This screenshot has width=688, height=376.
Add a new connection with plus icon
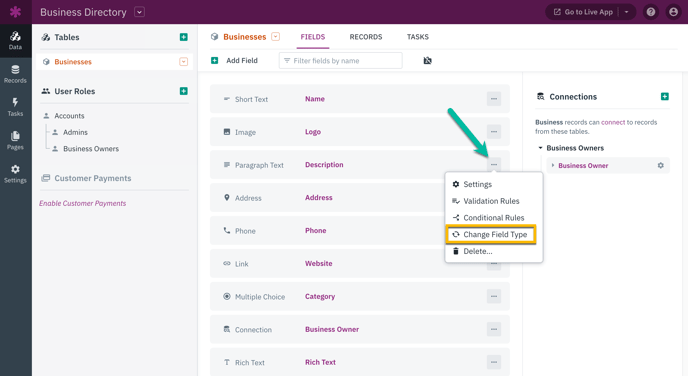[x=665, y=97]
